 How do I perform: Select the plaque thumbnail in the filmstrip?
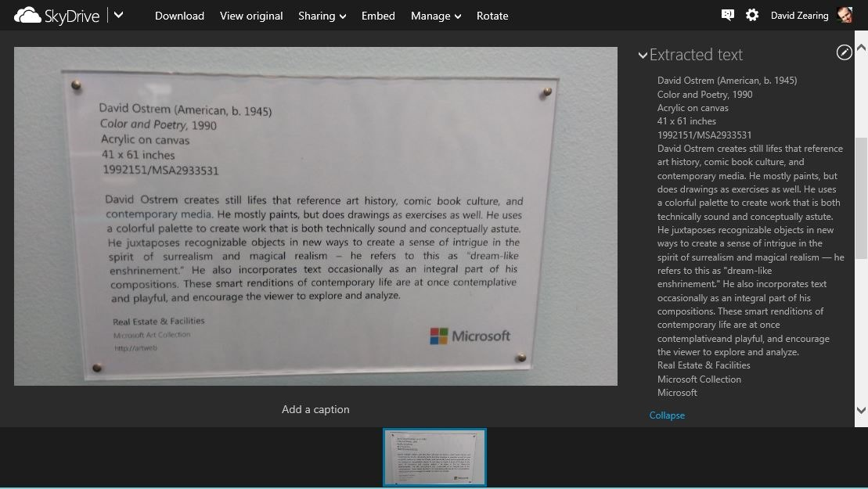point(434,457)
